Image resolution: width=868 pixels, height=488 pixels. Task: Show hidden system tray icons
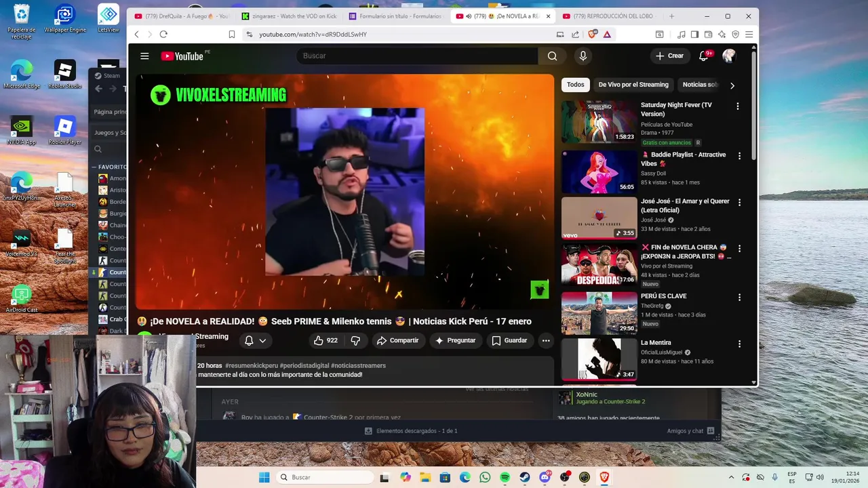(731, 477)
